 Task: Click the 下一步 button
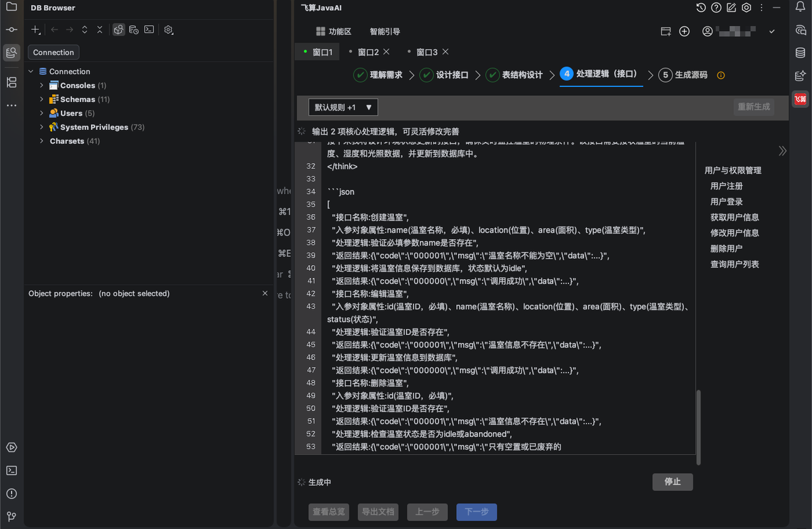click(476, 512)
